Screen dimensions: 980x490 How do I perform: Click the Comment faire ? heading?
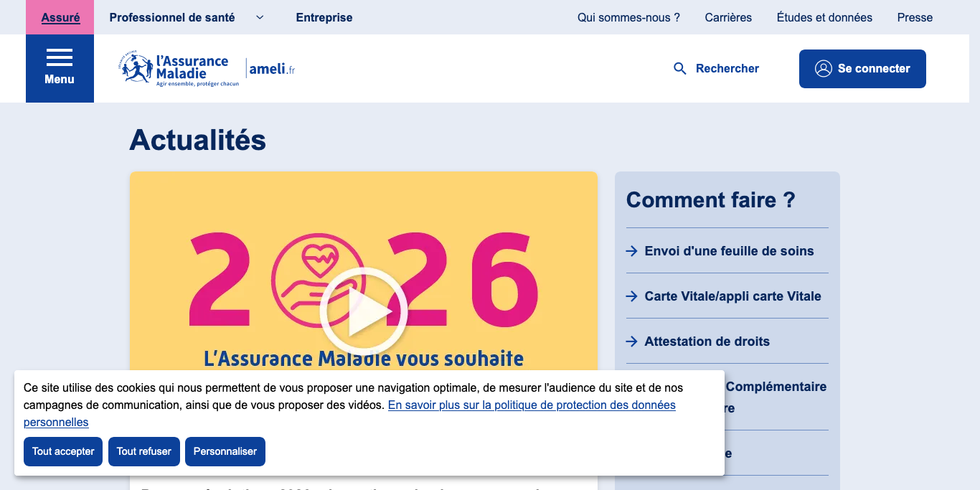[711, 201]
